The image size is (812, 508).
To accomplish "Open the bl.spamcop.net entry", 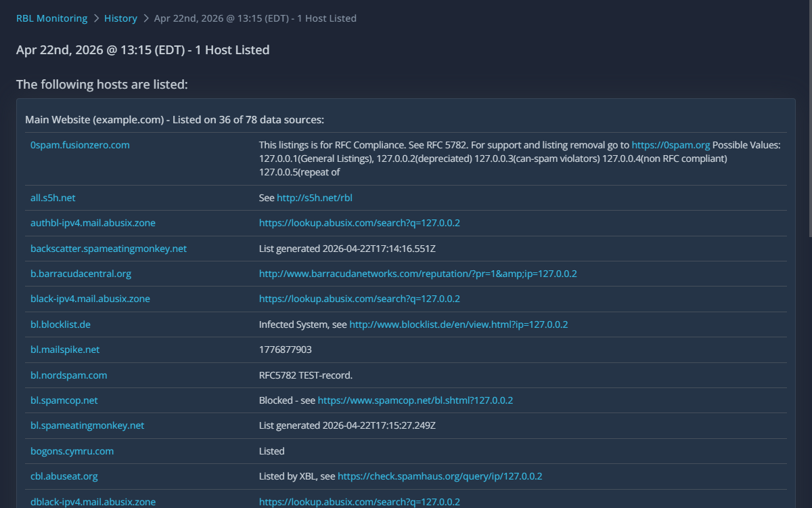I will [64, 400].
